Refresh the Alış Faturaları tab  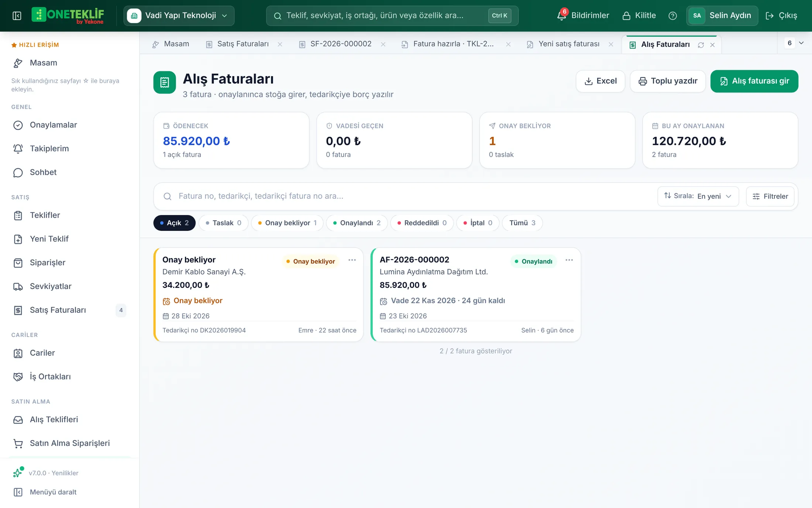(701, 45)
